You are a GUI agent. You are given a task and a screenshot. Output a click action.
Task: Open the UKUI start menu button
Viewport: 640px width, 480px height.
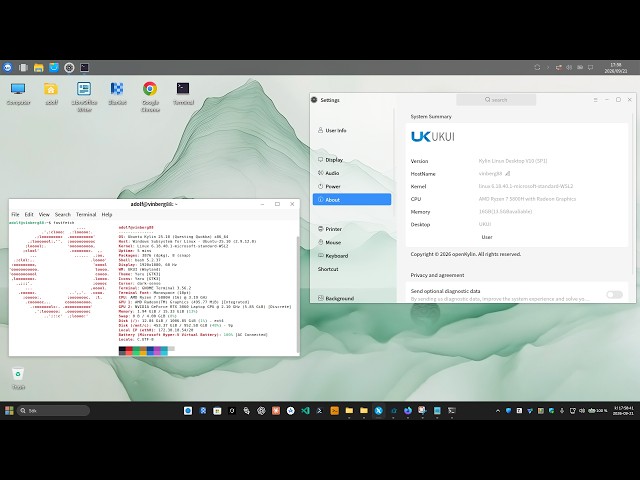7,67
